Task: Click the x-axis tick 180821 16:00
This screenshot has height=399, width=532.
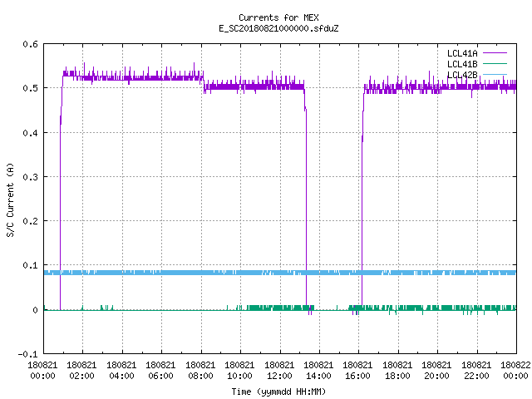Action: tap(357, 370)
